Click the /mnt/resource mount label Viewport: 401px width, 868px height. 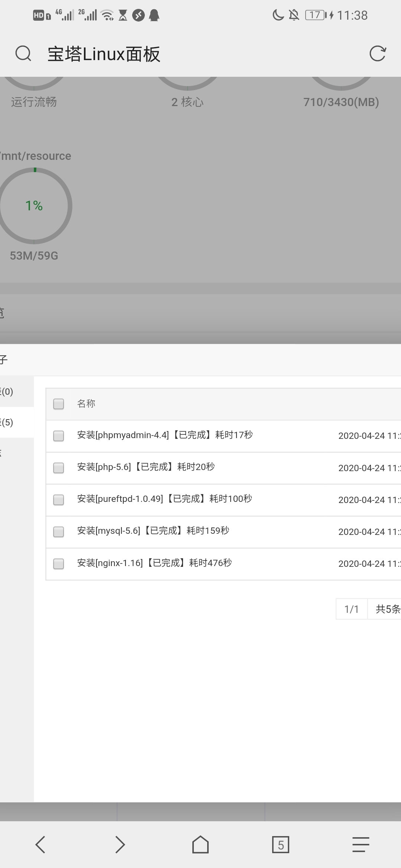pyautogui.click(x=36, y=156)
